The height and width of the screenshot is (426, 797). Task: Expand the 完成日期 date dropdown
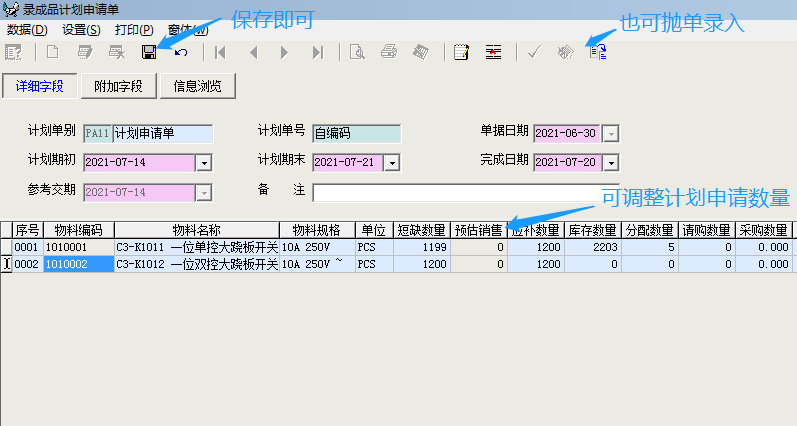click(x=612, y=162)
